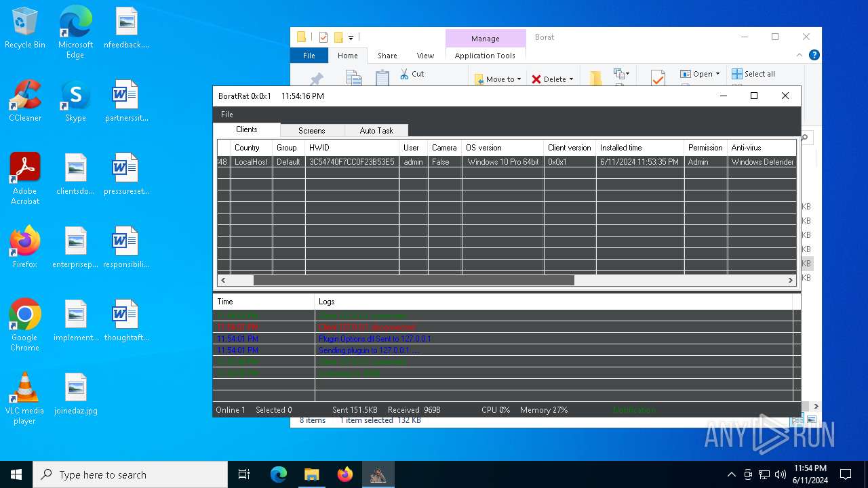
Task: Click the Properties checkmark quick access icon
Action: (323, 37)
